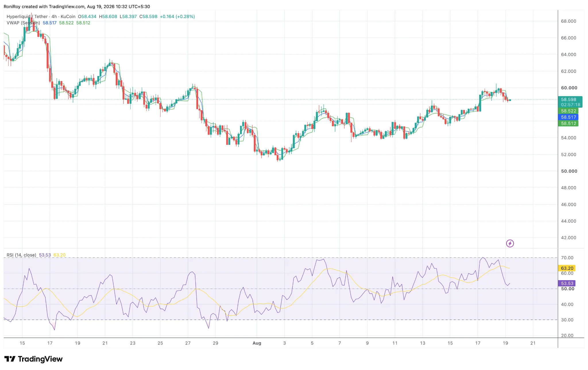Image resolution: width=588 pixels, height=370 pixels.
Task: Click the Hyperliquid / Tether symbol title
Action: point(27,17)
